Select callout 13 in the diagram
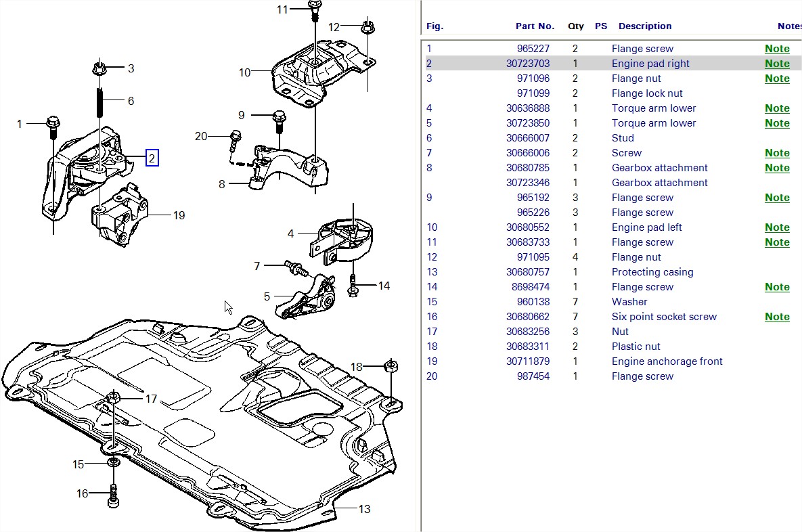Image resolution: width=802 pixels, height=532 pixels. pos(364,509)
